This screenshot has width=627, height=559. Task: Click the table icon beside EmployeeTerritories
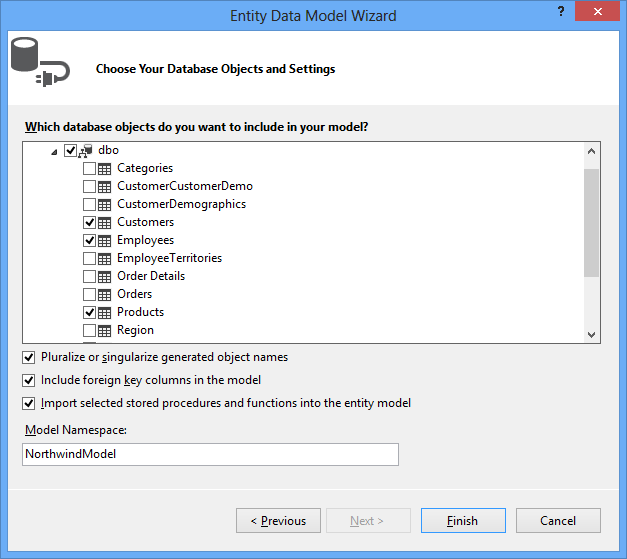(105, 258)
